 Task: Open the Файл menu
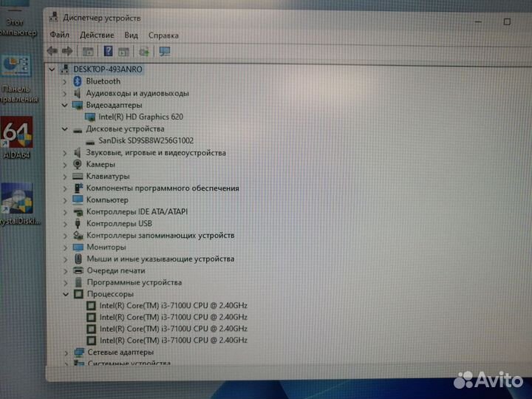click(x=60, y=35)
